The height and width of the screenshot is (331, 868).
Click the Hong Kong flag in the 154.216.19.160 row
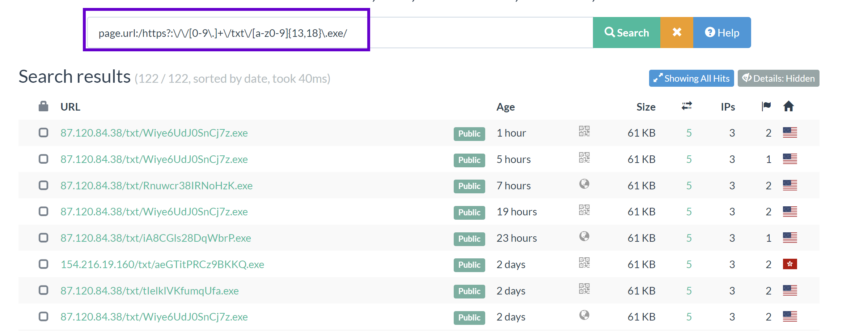pos(790,264)
